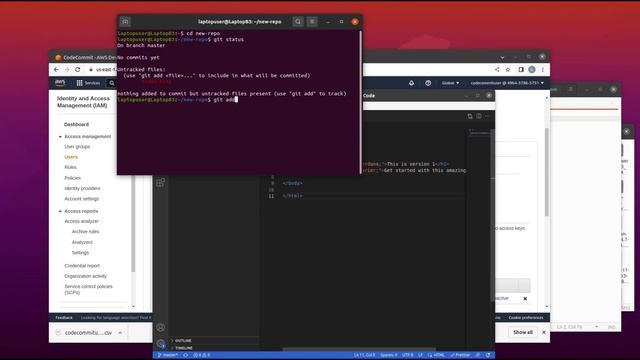
Task: Open VS Code Manage gear icon
Action: [x=161, y=344]
